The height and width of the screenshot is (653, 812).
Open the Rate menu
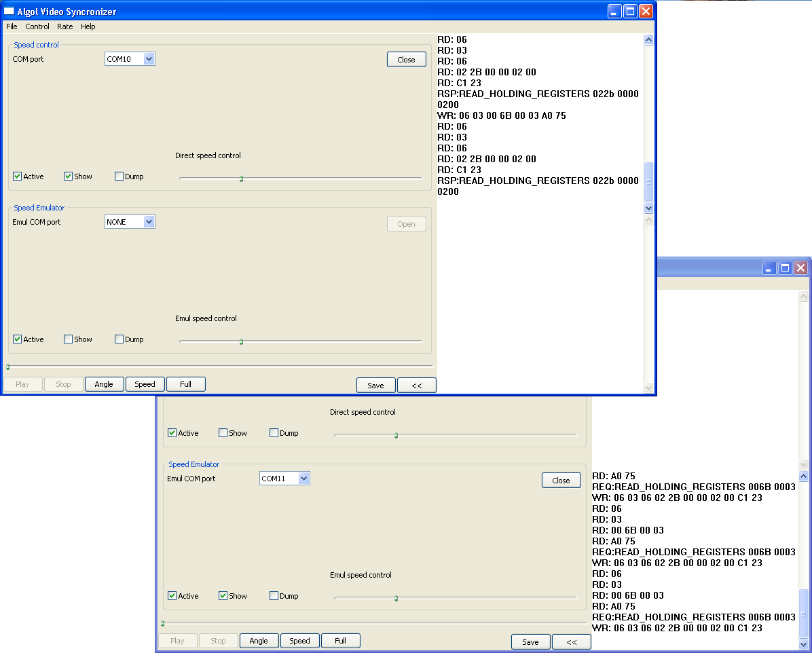(x=64, y=26)
